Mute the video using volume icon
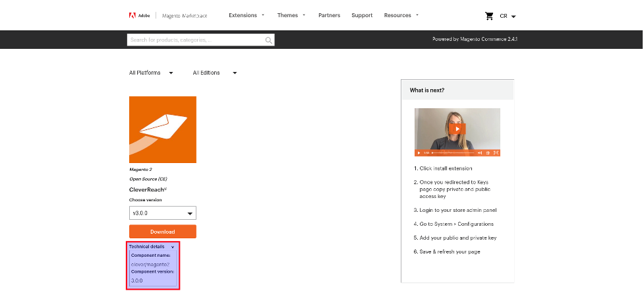 (x=480, y=152)
